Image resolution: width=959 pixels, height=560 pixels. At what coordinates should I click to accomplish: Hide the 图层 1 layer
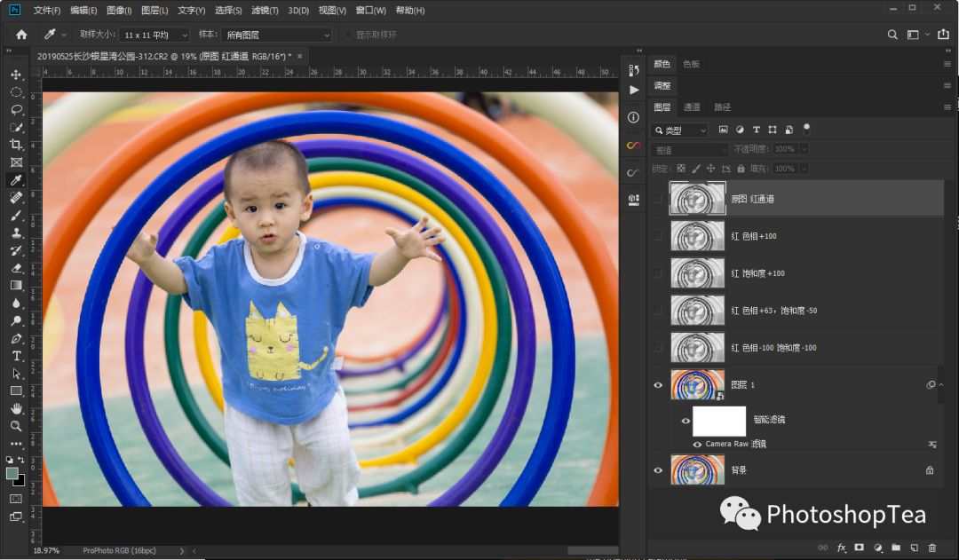click(658, 385)
